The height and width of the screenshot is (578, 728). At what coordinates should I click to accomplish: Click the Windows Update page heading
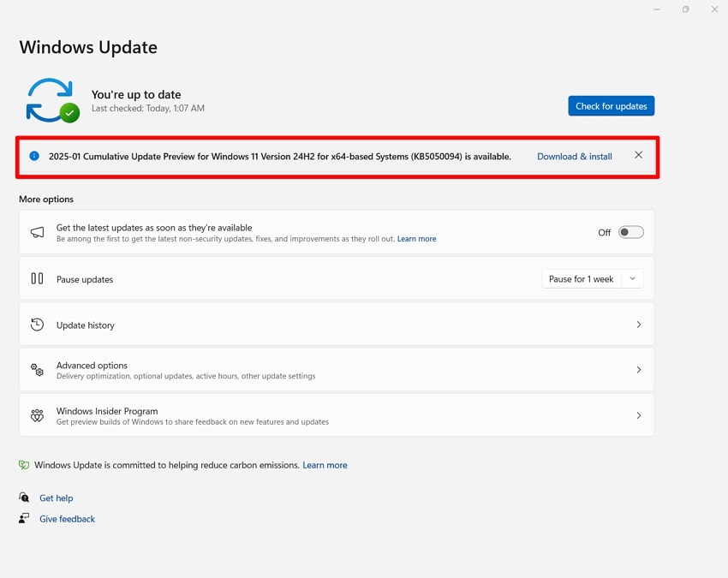pos(87,47)
